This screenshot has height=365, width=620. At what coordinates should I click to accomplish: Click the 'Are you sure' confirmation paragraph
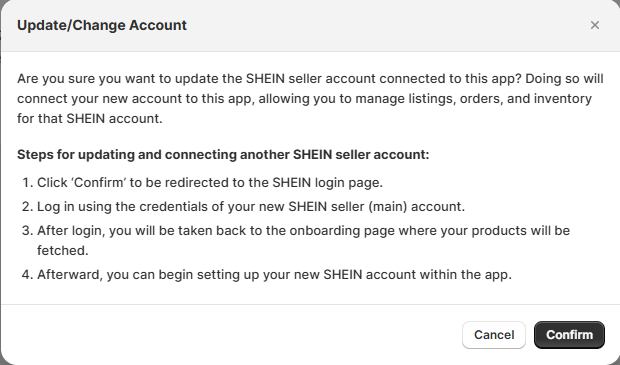[x=310, y=98]
